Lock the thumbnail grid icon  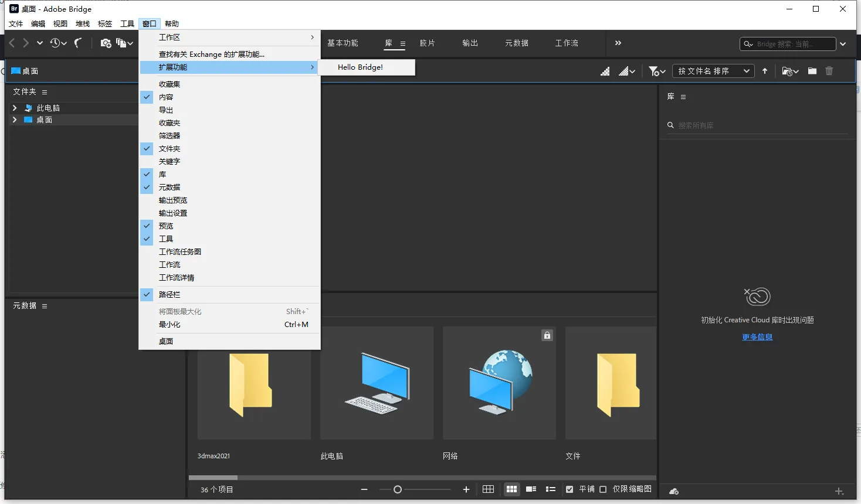coord(488,489)
